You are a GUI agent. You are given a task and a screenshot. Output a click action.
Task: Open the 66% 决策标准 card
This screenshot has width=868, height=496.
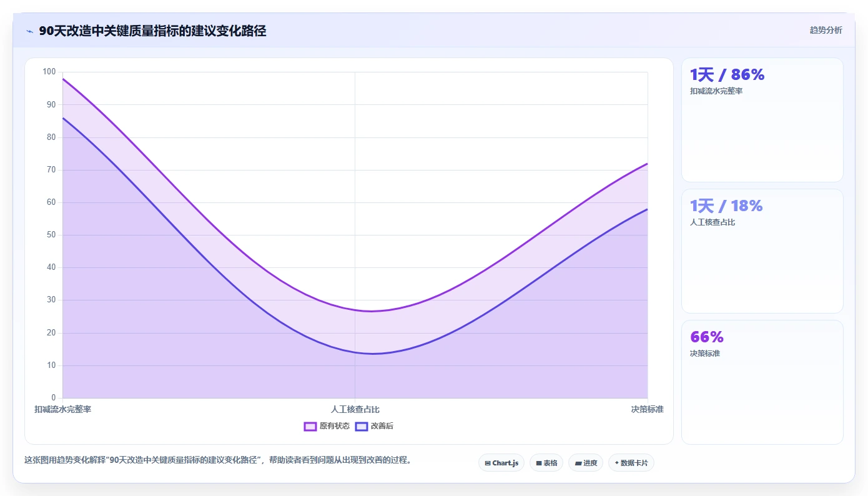click(x=762, y=382)
